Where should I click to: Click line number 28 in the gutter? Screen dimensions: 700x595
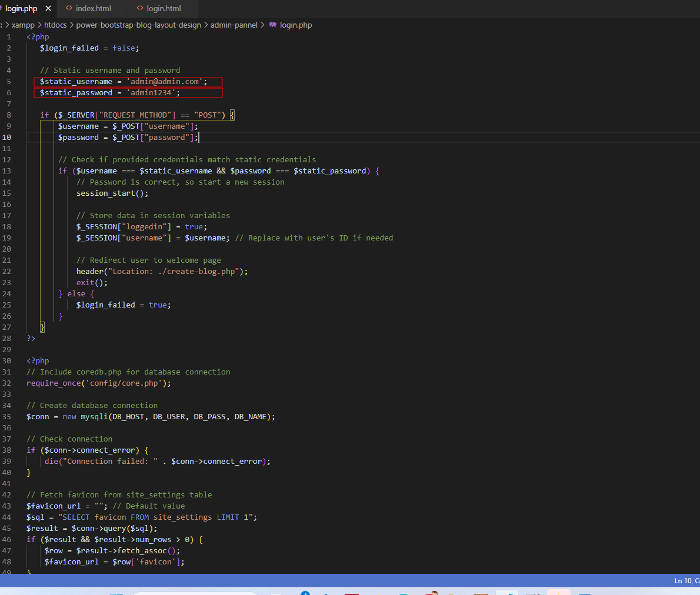(7, 338)
